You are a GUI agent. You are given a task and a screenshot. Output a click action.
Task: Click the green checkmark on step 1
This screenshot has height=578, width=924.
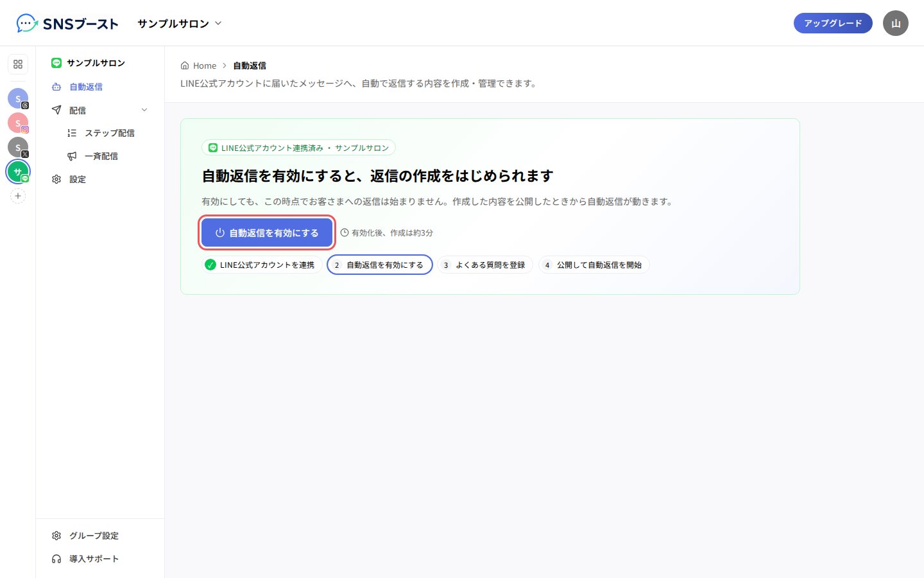point(210,265)
